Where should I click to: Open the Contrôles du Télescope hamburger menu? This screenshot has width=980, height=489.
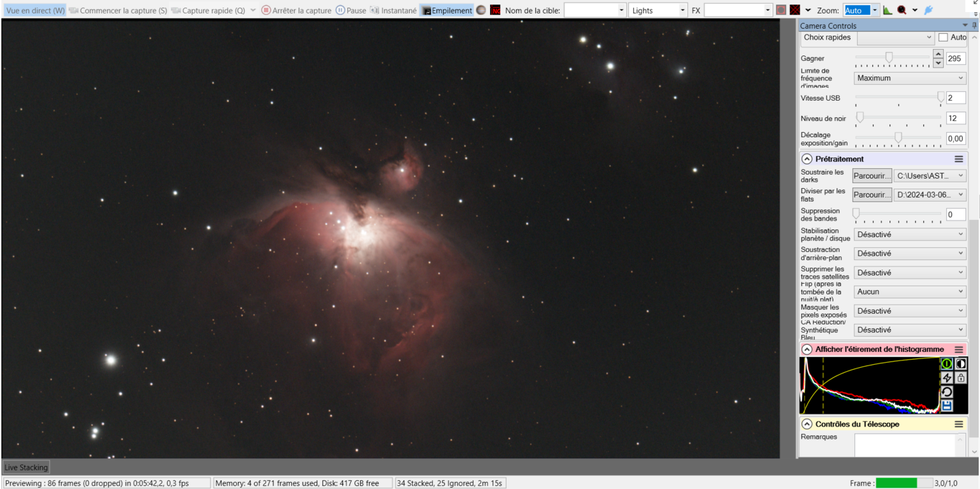pyautogui.click(x=958, y=424)
